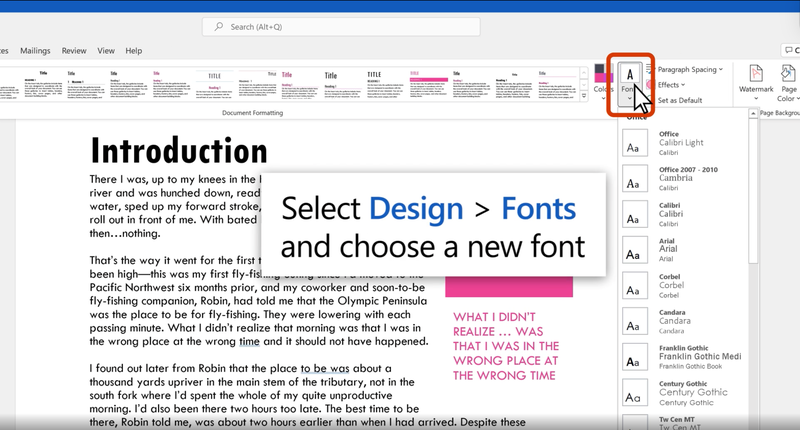Open the Paragraph Spacing dropdown
The image size is (800, 430).
(x=684, y=69)
